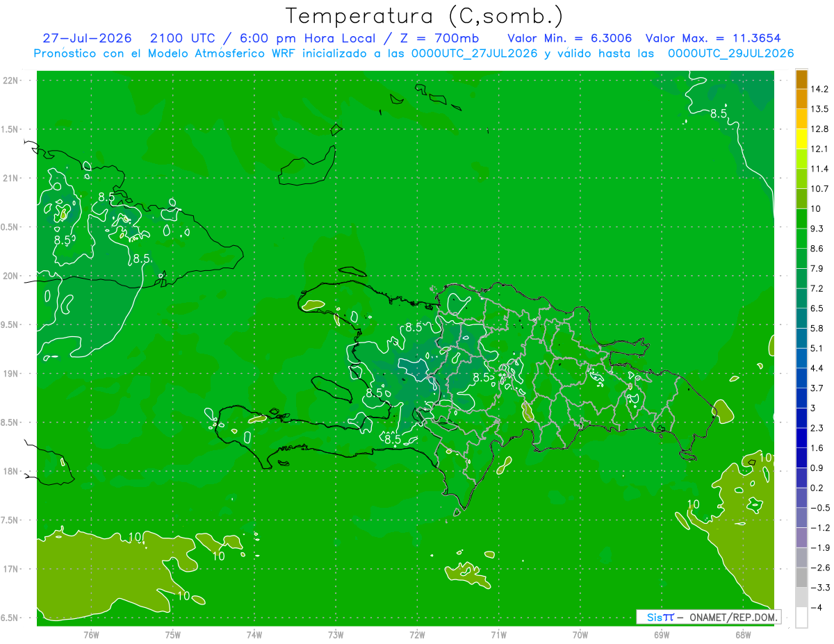Click the '12.8' legend value

(819, 129)
